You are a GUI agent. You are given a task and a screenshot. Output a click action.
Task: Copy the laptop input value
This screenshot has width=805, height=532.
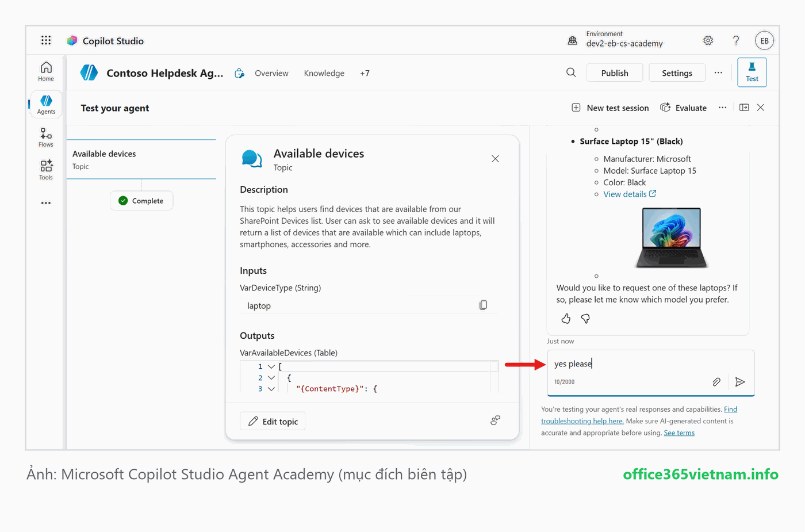click(483, 305)
